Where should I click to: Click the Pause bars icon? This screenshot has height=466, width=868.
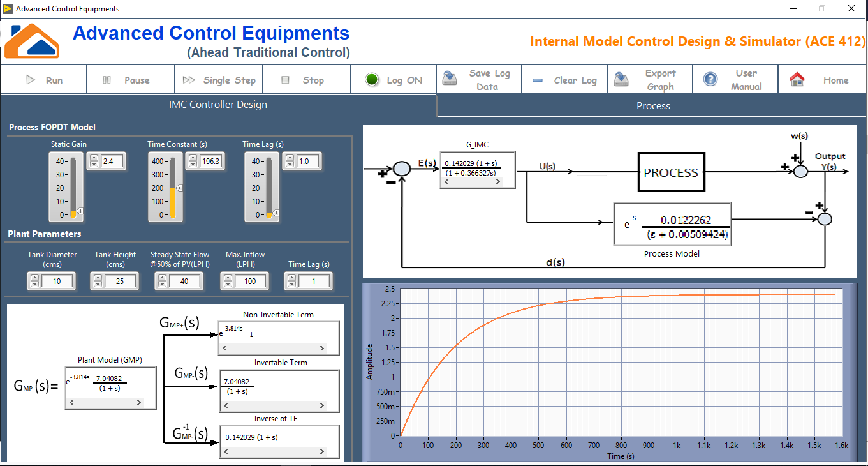tap(107, 80)
